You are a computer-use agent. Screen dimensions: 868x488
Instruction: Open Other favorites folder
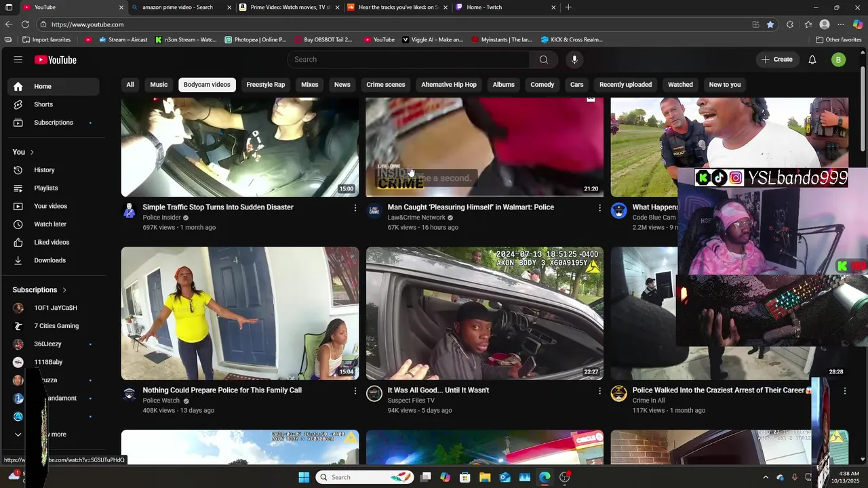(838, 39)
